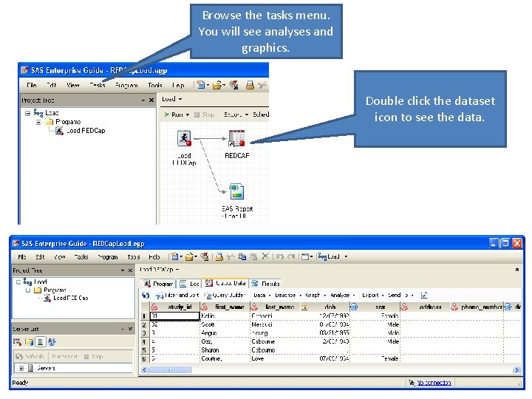The height and width of the screenshot is (399, 532).
Task: Click Print icon in process flow window toolbar
Action: (x=250, y=85)
